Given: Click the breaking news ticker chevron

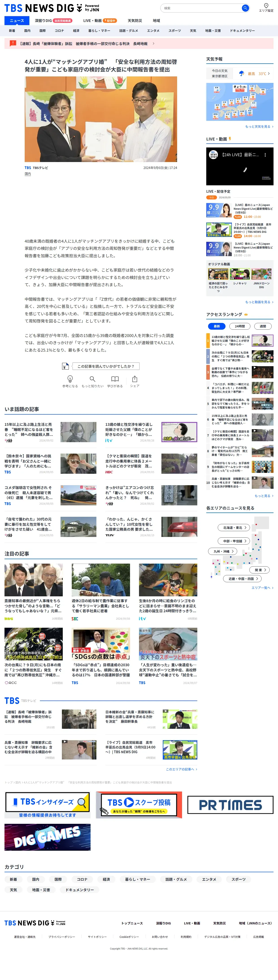Looking at the screenshot, I should [154, 43].
